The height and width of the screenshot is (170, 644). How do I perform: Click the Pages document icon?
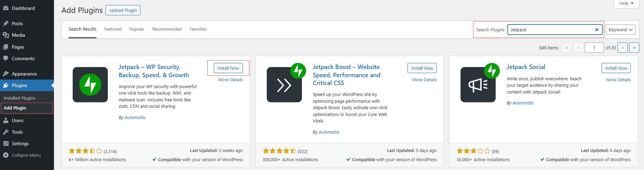[x=6, y=47]
